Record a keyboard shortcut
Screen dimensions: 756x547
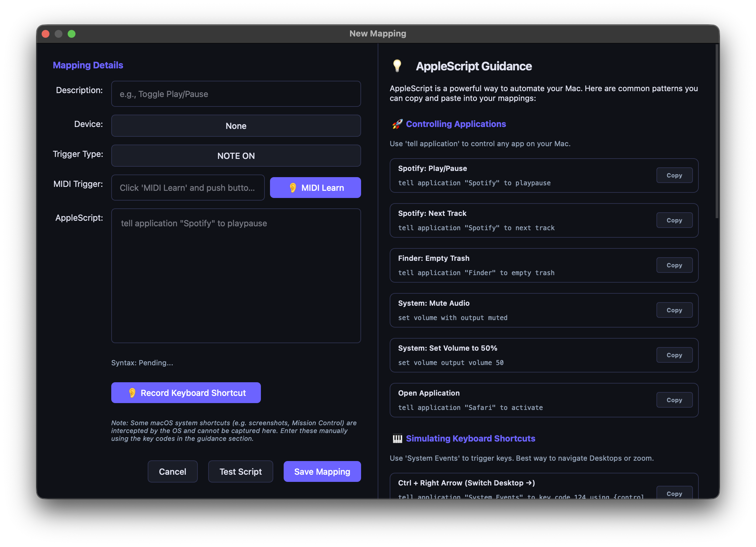tap(186, 393)
